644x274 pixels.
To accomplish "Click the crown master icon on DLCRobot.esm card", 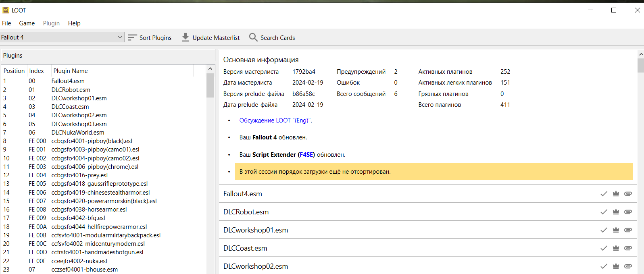I will (x=616, y=212).
